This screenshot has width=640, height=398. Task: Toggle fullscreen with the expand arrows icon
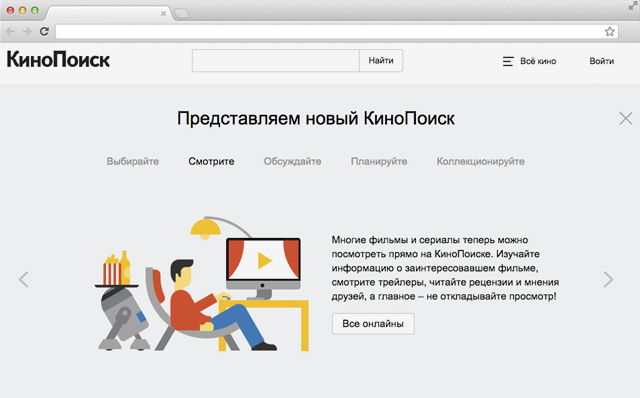(633, 5)
